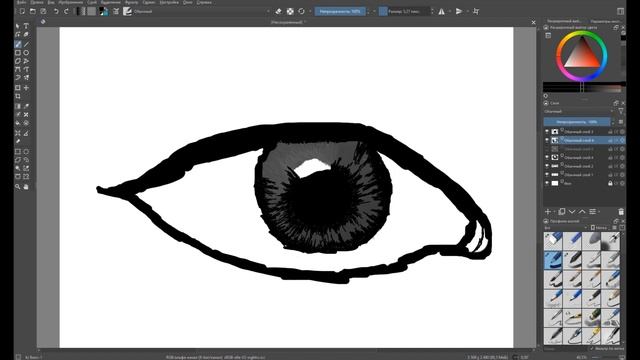Select the Calligraphy tool
640x360 pixels.
point(26,35)
